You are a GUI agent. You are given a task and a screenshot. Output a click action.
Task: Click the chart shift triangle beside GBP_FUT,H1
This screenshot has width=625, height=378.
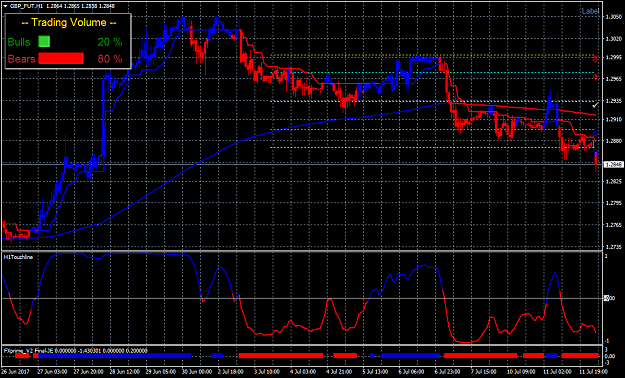click(x=5, y=6)
